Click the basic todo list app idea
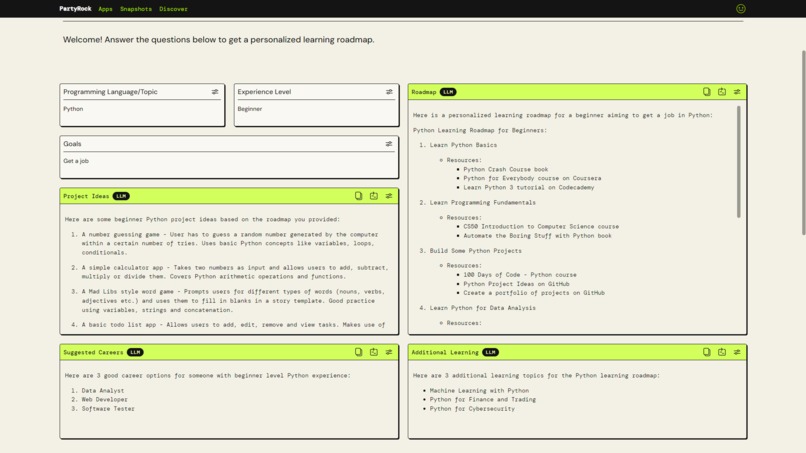806x453 pixels. pos(233,325)
